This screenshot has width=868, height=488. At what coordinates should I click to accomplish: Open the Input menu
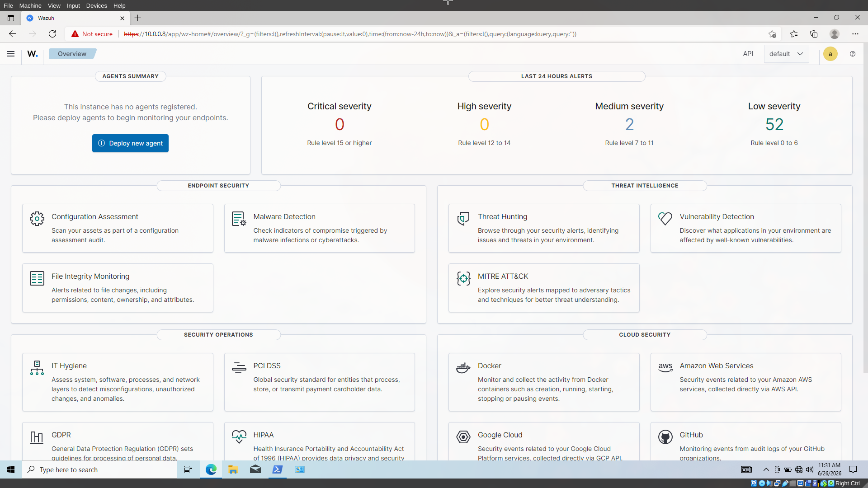73,5
